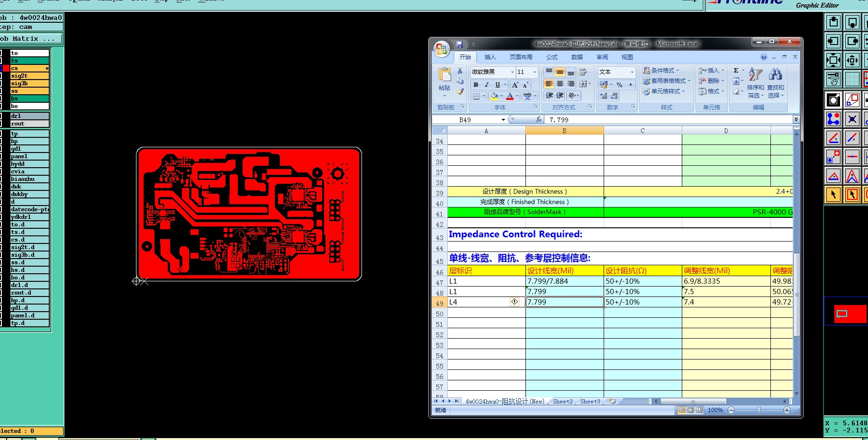Click the Job Matrix button
Viewport: 868px width, 440px height.
click(31, 39)
